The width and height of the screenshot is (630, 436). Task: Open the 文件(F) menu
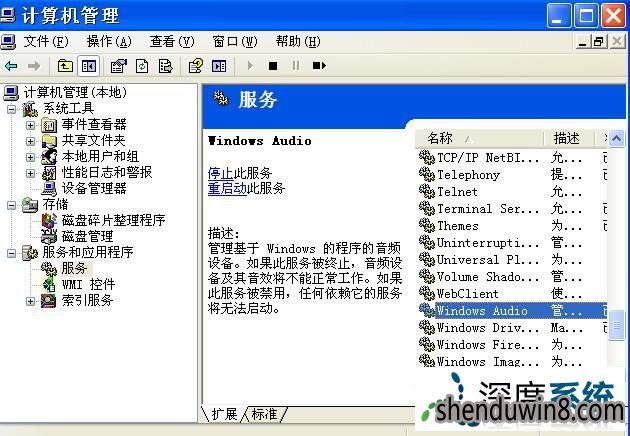(45, 41)
